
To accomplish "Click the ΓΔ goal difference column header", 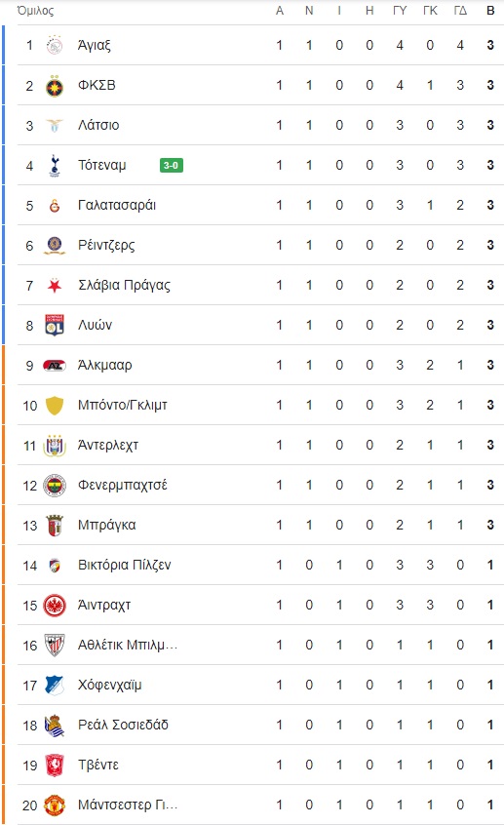I will click(460, 11).
